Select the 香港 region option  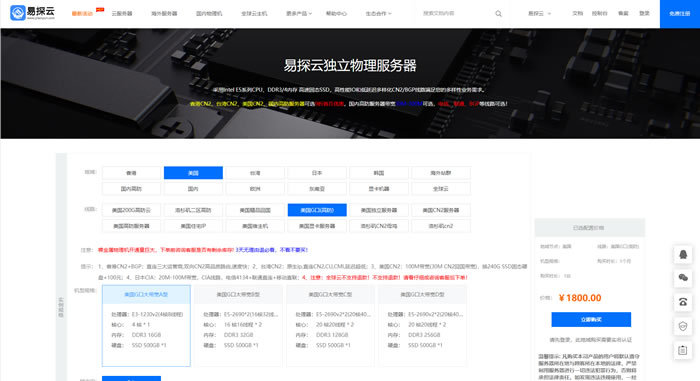[131, 173]
